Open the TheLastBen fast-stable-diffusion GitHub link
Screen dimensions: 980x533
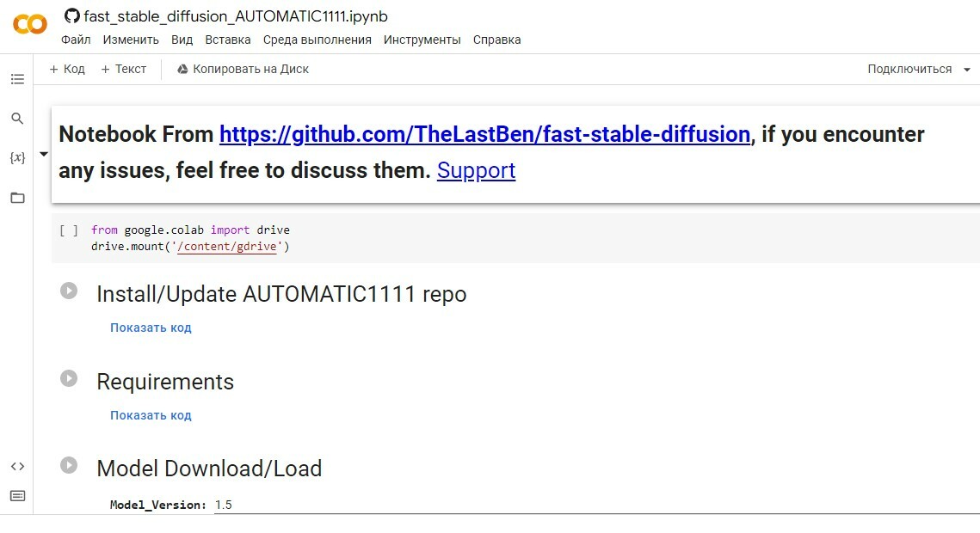484,135
